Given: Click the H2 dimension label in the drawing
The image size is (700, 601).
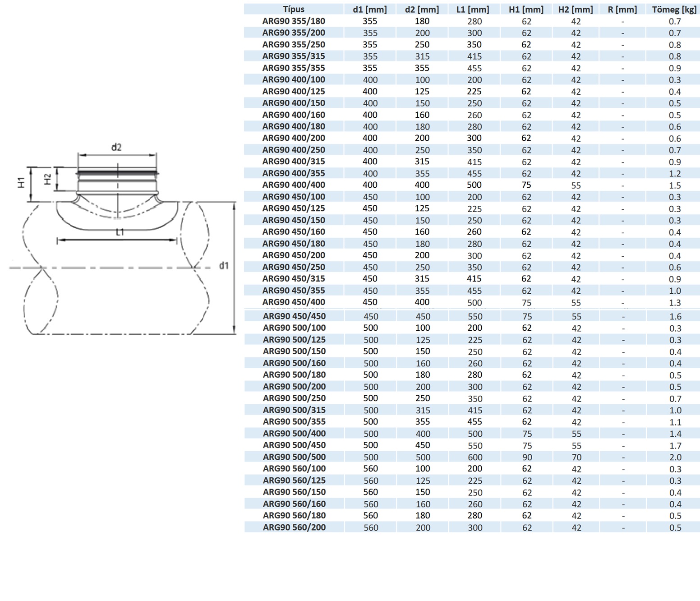Looking at the screenshot, I should 47,179.
